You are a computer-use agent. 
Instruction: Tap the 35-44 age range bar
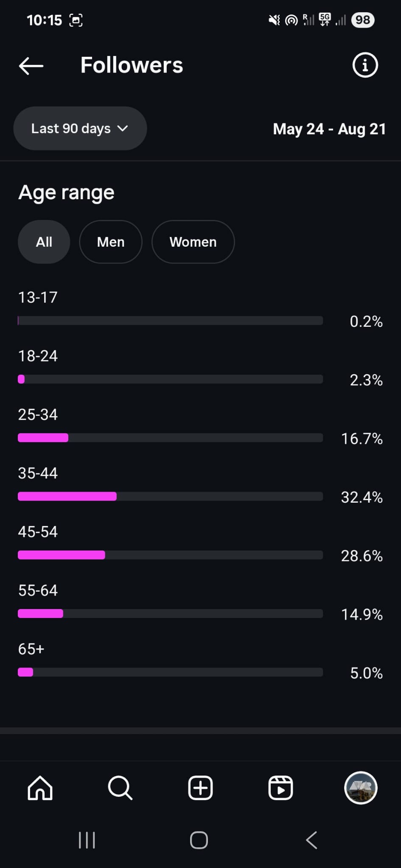pyautogui.click(x=170, y=496)
